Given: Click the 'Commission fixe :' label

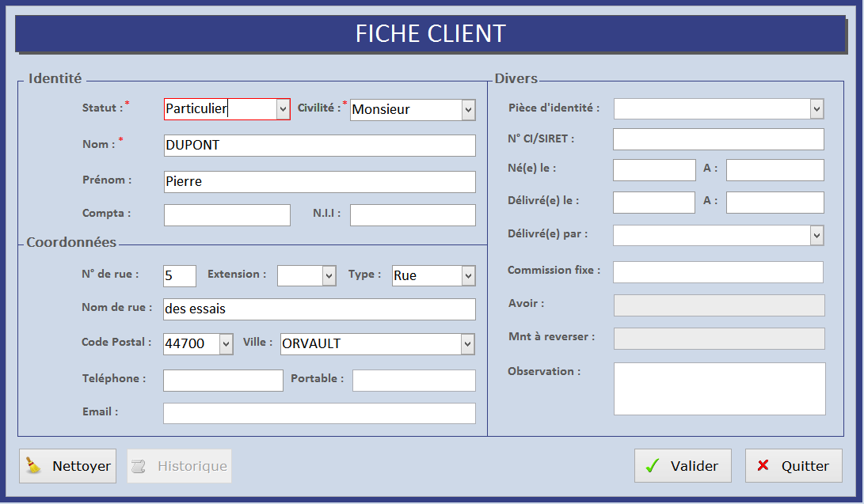Looking at the screenshot, I should [554, 270].
